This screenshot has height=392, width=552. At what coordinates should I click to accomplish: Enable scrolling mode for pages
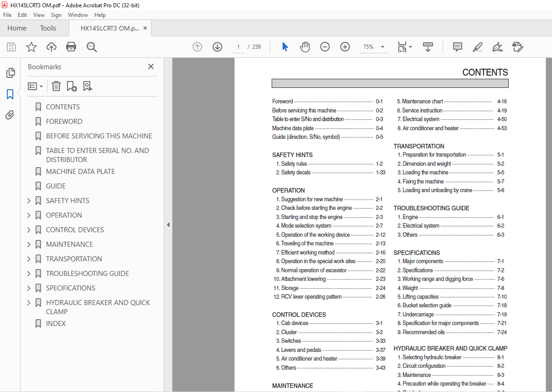[x=428, y=47]
